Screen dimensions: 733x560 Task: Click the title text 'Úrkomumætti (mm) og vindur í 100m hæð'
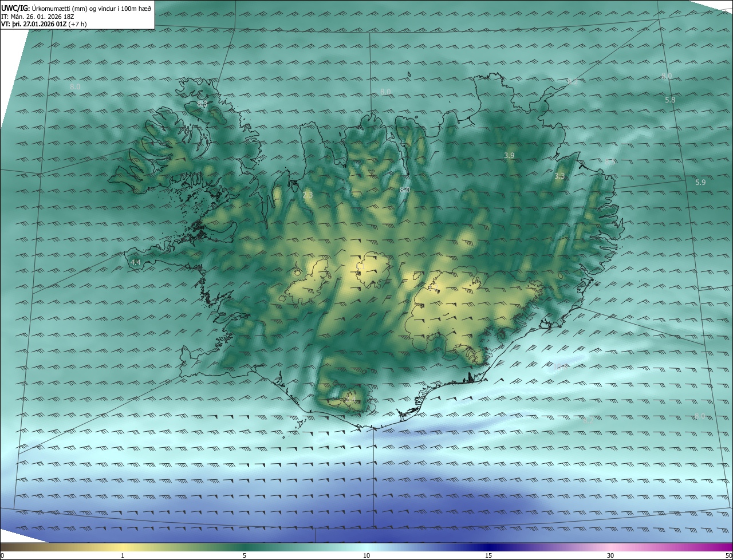tap(92, 8)
